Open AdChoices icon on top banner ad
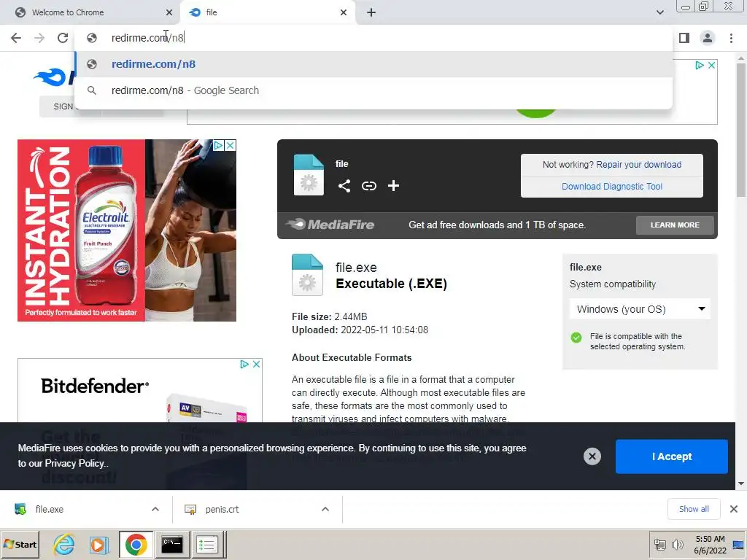Screen dimensions: 747x560 [x=700, y=65]
